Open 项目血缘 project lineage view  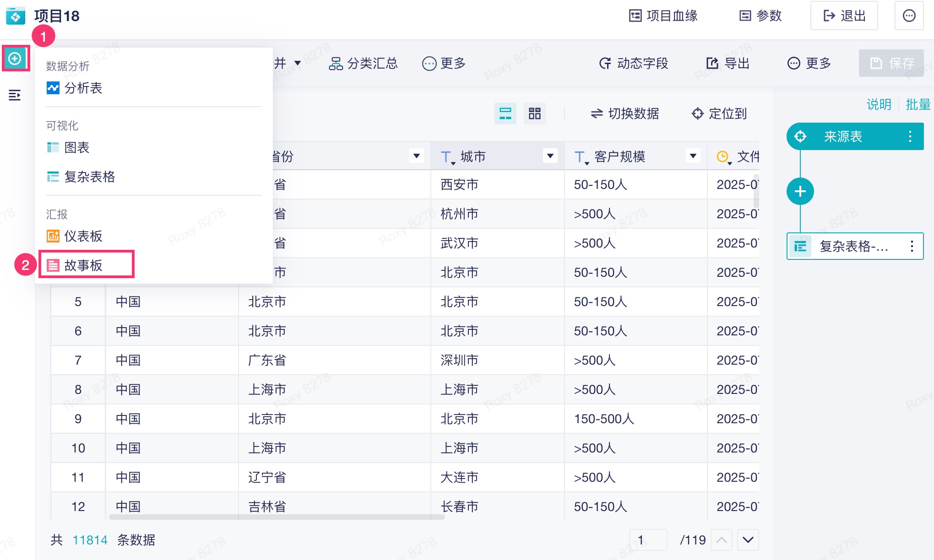point(663,16)
